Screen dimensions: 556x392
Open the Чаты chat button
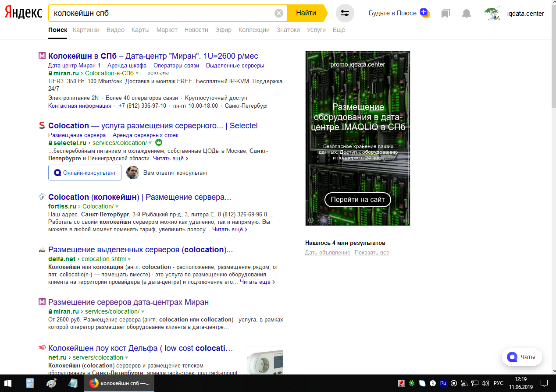[522, 357]
